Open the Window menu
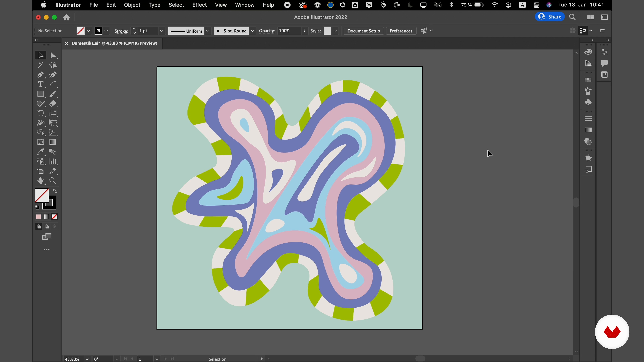The height and width of the screenshot is (362, 644). [x=245, y=5]
